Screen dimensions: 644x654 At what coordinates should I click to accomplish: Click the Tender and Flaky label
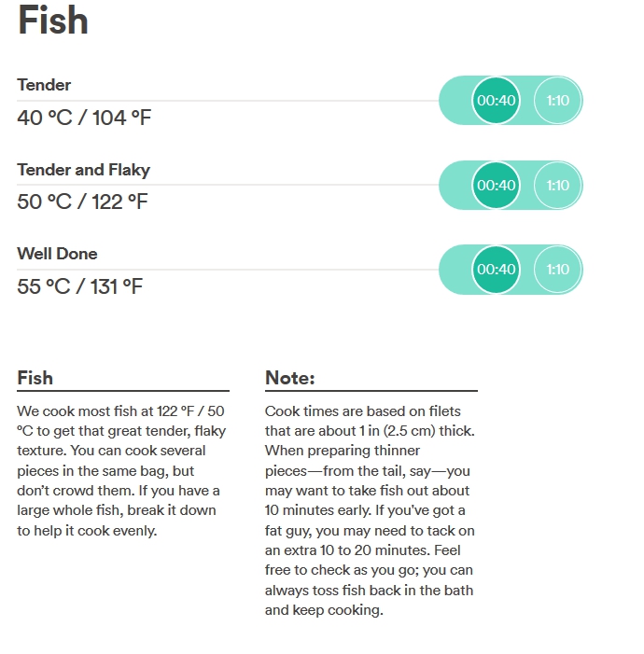(83, 170)
